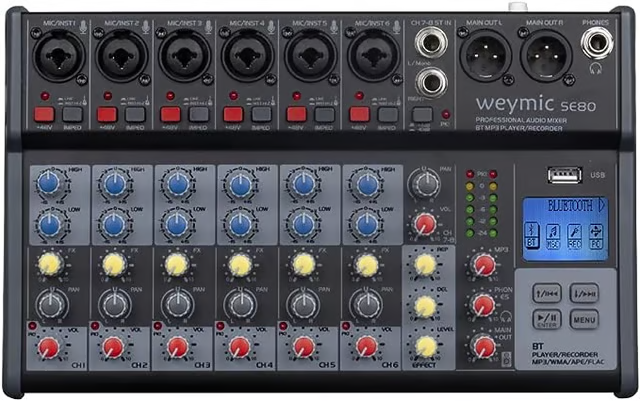Screen dimensions: 640x401
Task: Adjust the CH 7-8 VOL red knob
Action: pos(425,224)
